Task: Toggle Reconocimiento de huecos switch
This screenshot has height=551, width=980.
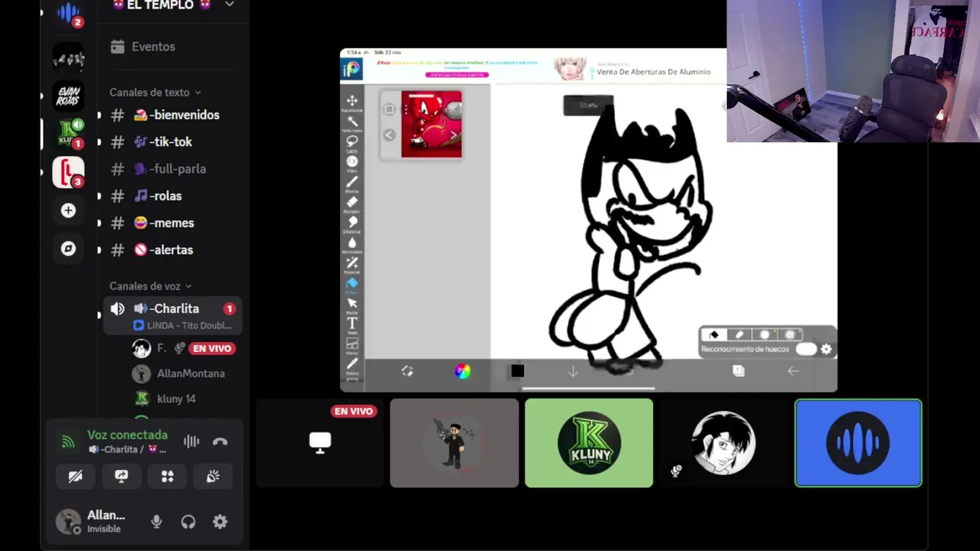Action: coord(806,349)
